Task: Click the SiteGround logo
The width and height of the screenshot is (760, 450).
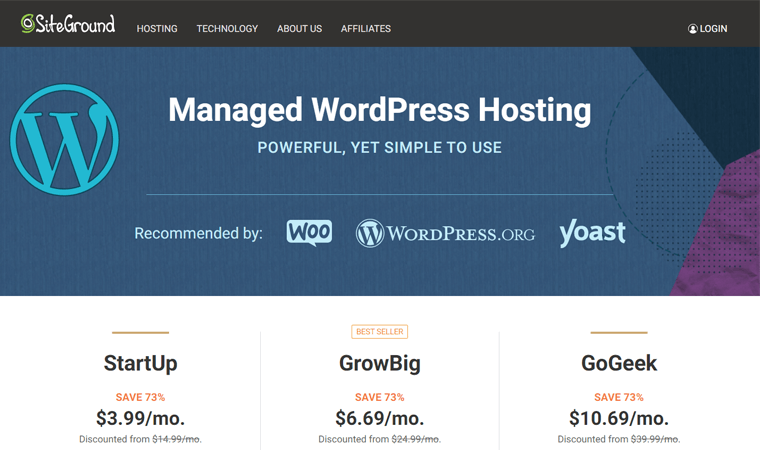Action: click(x=68, y=24)
